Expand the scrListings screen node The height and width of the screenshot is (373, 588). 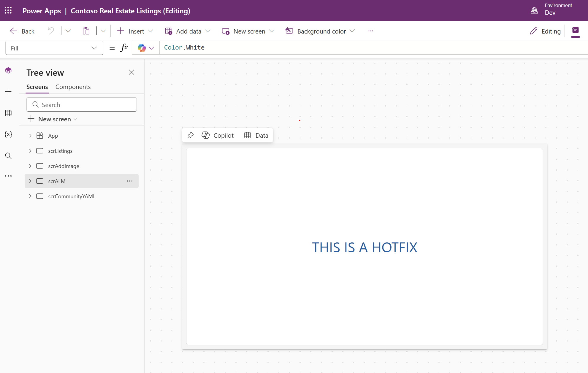pos(30,151)
